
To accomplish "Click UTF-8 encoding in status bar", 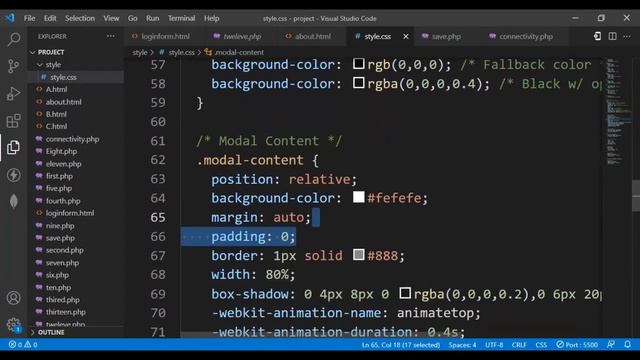I will 494,345.
